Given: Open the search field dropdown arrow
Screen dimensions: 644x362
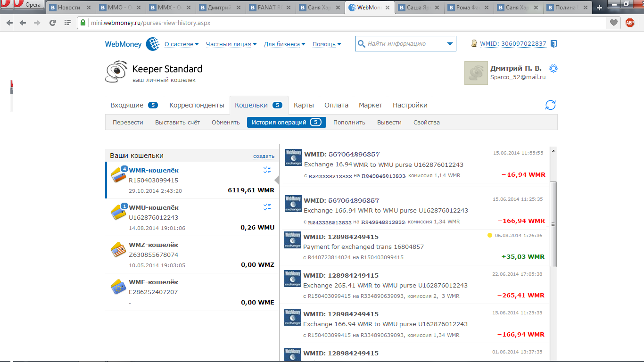Looking at the screenshot, I should pos(450,44).
